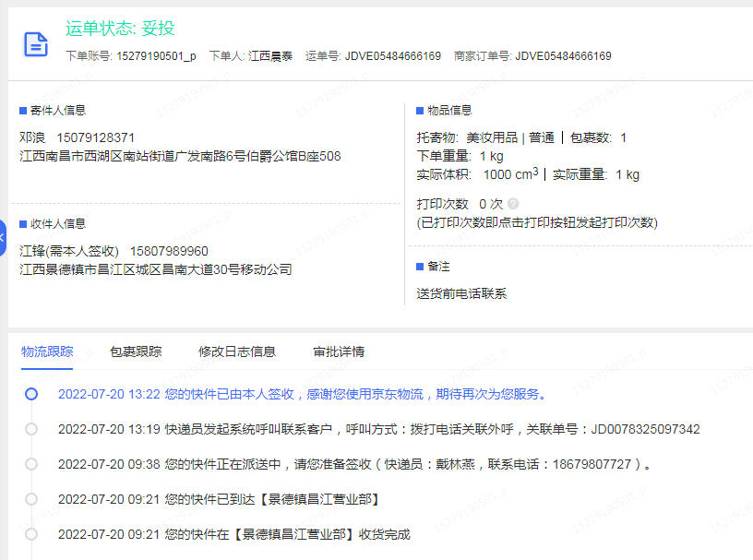This screenshot has height=560, width=753.
Task: Click the 收货完成 timeline marker
Action: pyautogui.click(x=31, y=534)
